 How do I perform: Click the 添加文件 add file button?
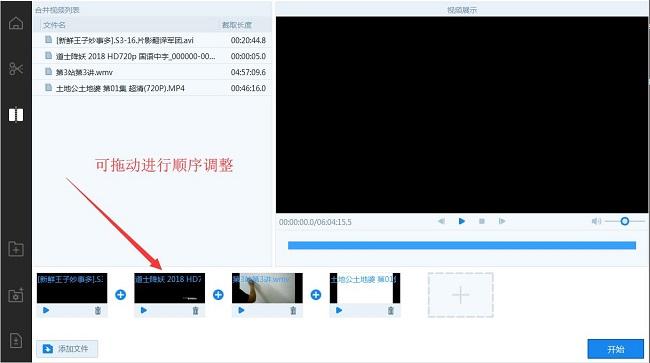coord(67,349)
